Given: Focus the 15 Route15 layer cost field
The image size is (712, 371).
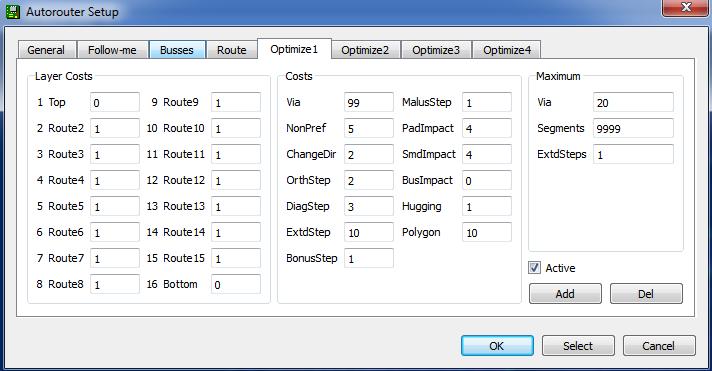Looking at the screenshot, I should 236,258.
